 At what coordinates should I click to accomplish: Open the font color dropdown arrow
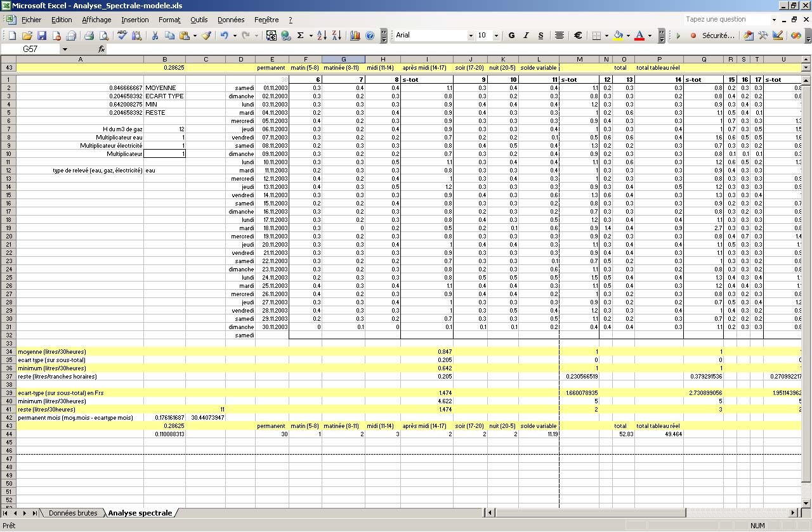(x=650, y=36)
